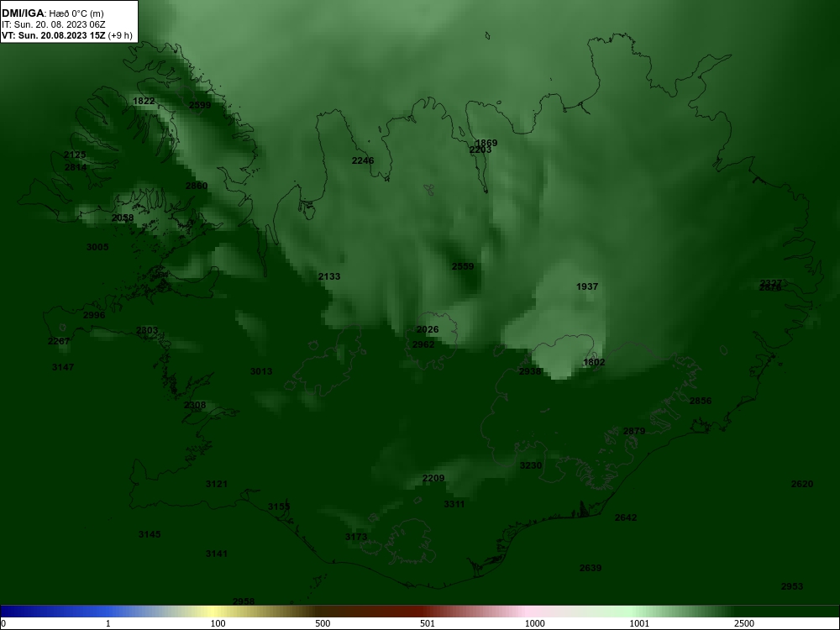Click the 3155 coastal value
This screenshot has width=840, height=630.
pos(279,507)
